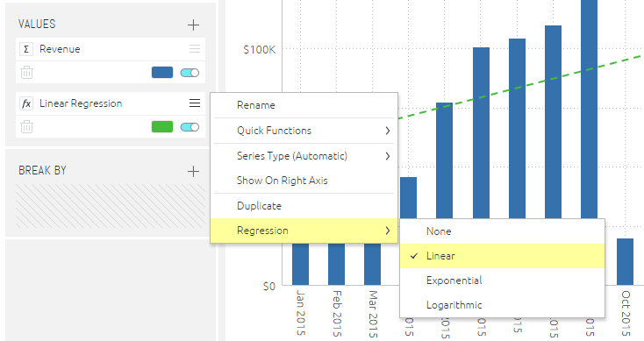
Task: Click the Oct 2015 bar in the chart
Action: pyautogui.click(x=625, y=261)
